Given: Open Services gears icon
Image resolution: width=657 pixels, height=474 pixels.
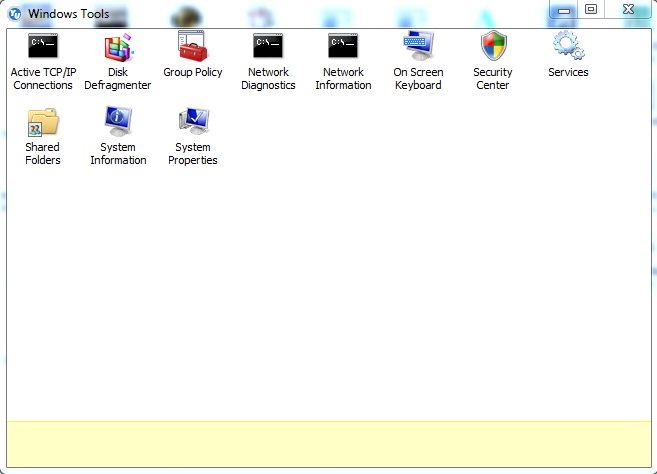Looking at the screenshot, I should [x=568, y=45].
